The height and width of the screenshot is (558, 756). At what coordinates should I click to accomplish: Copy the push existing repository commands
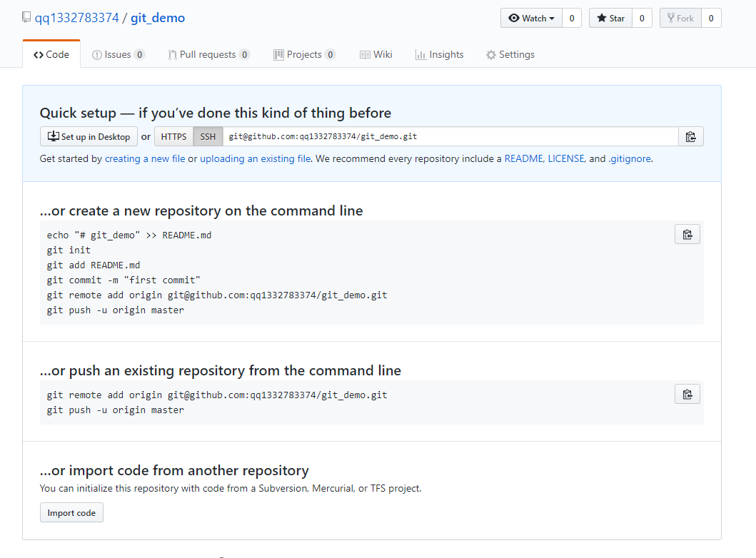click(687, 395)
